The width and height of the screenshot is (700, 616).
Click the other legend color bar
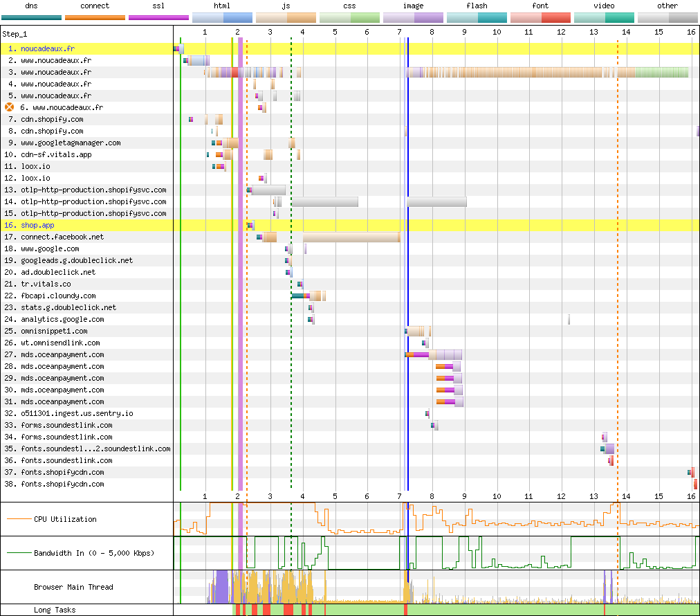tap(668, 18)
